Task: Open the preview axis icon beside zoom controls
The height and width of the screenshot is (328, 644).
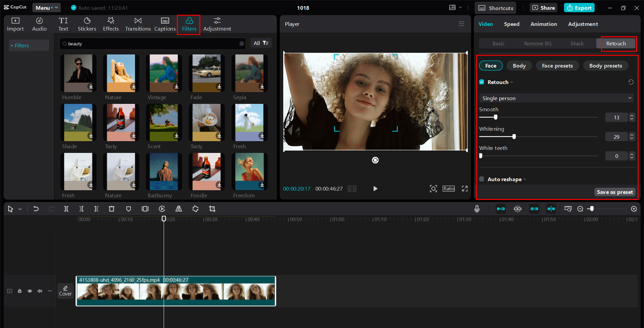Action: click(568, 209)
